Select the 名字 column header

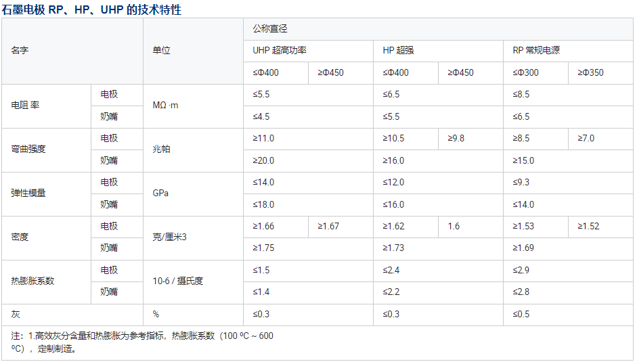[x=20, y=51]
